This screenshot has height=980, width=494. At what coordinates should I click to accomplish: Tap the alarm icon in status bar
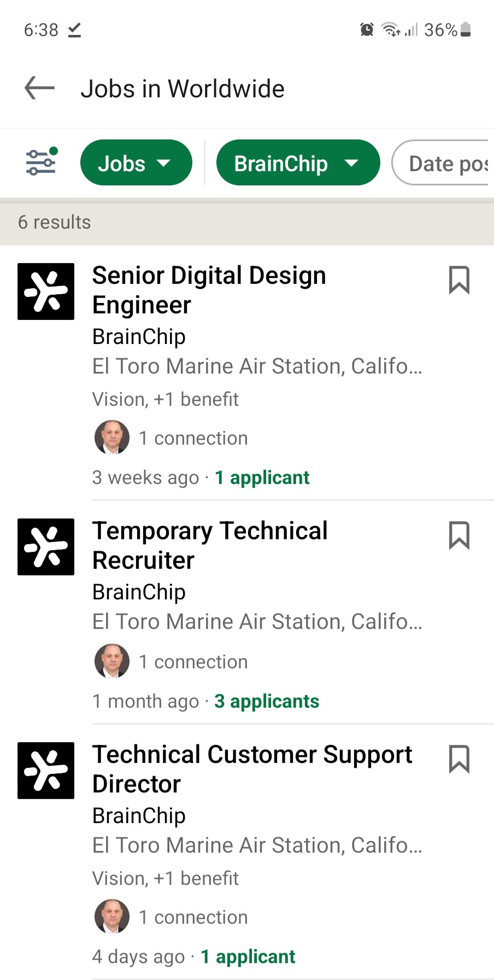[x=367, y=30]
